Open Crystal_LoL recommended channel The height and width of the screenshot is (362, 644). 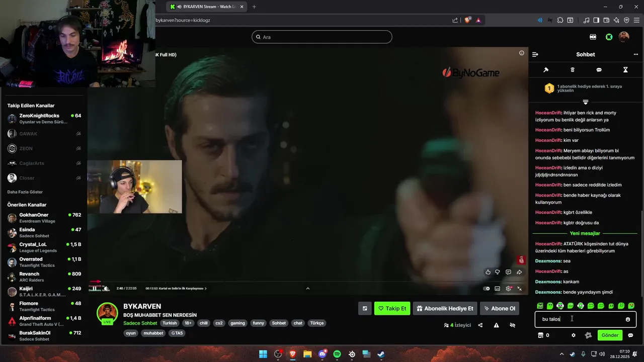point(44,247)
